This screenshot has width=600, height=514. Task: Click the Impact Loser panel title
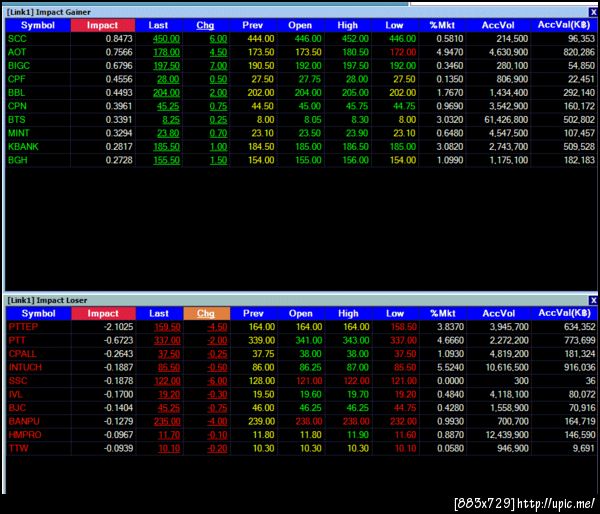tap(47, 300)
